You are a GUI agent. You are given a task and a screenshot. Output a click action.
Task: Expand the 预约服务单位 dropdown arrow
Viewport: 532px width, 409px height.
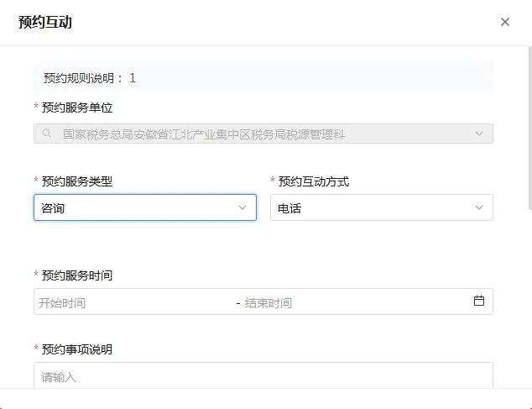click(479, 134)
